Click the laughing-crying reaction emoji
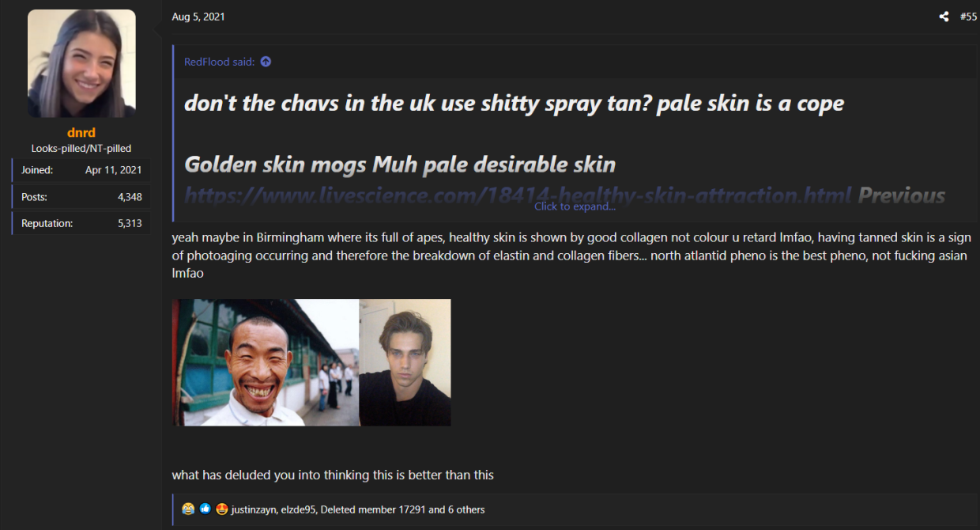Image resolution: width=980 pixels, height=530 pixels. [188, 509]
